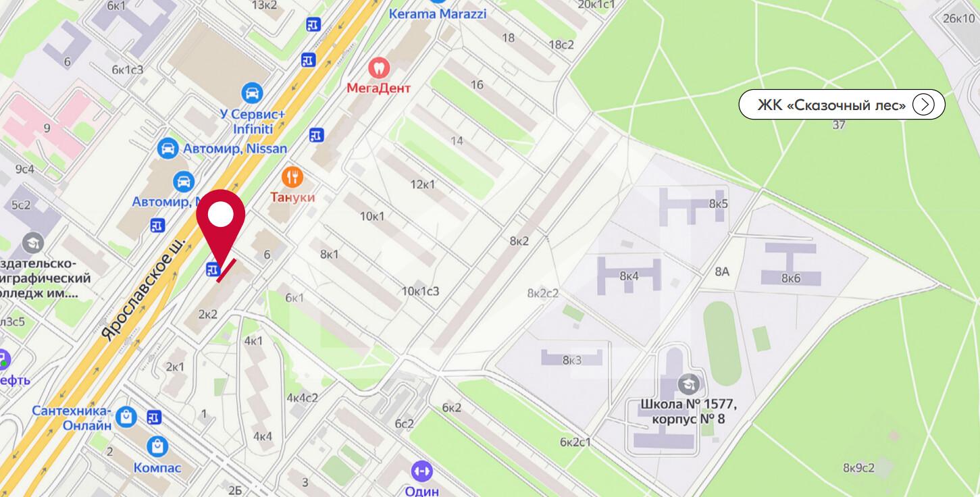
Task: Select the bus stop icon beside the red pin
Action: tap(213, 269)
